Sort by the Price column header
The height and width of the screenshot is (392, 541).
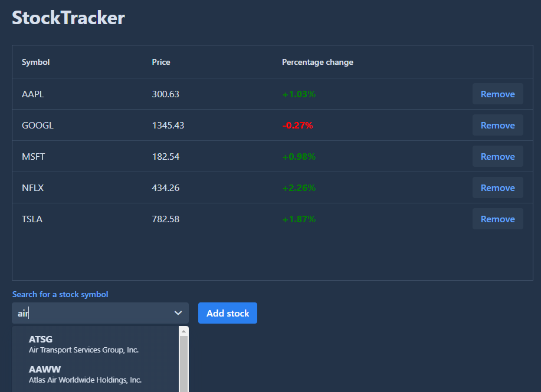tap(160, 62)
